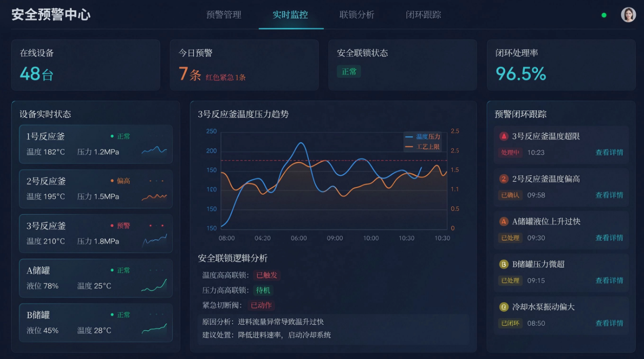Click the 正常 status on 1号反应釜
Image resolution: width=644 pixels, height=359 pixels.
[120, 136]
